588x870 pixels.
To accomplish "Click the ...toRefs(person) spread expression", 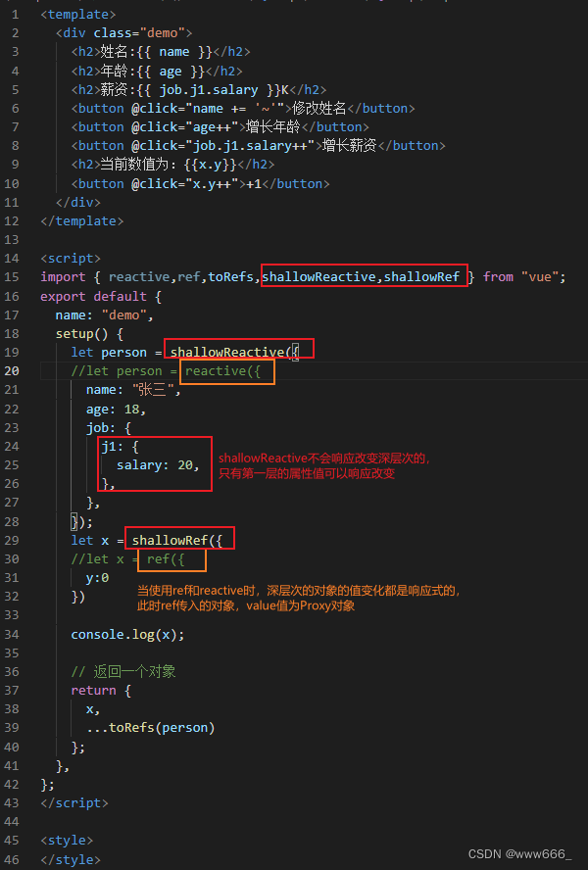I will tap(151, 728).
